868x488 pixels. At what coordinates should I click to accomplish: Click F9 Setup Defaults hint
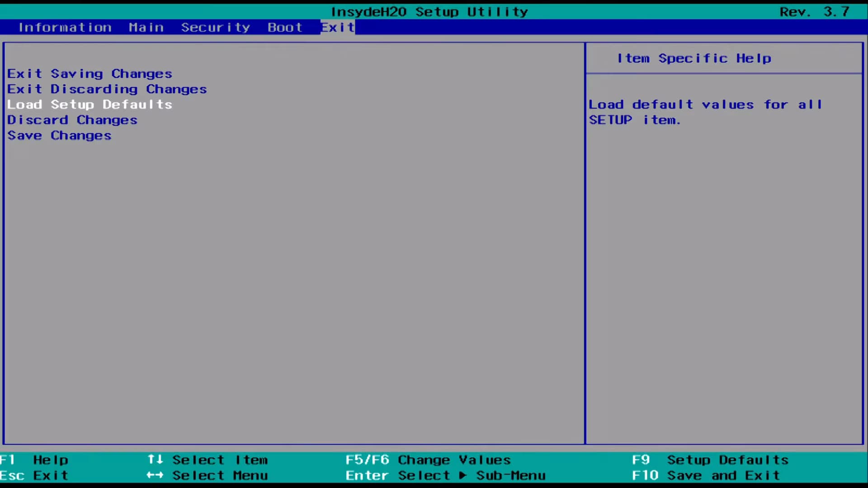pos(710,460)
